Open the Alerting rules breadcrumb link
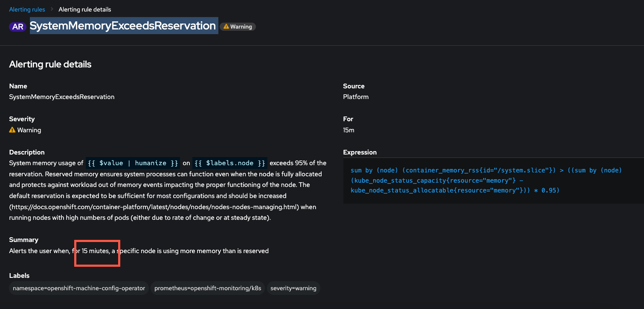The width and height of the screenshot is (644, 309). click(x=27, y=9)
